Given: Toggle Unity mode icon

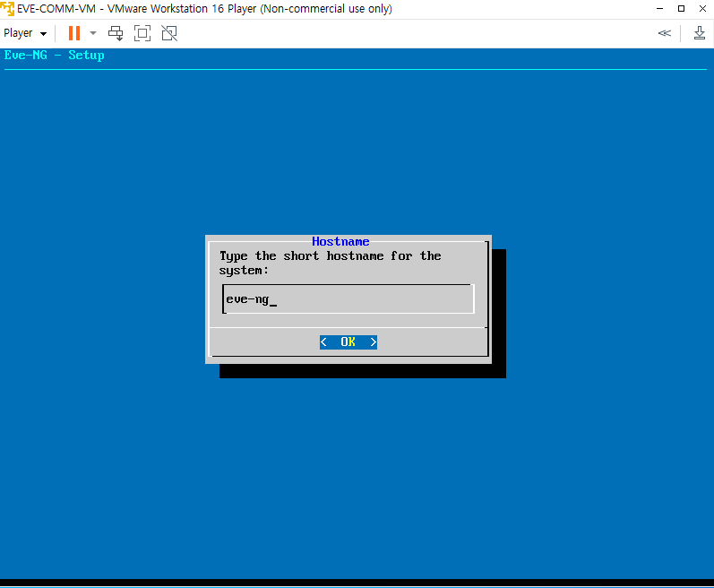Looking at the screenshot, I should coord(169,33).
